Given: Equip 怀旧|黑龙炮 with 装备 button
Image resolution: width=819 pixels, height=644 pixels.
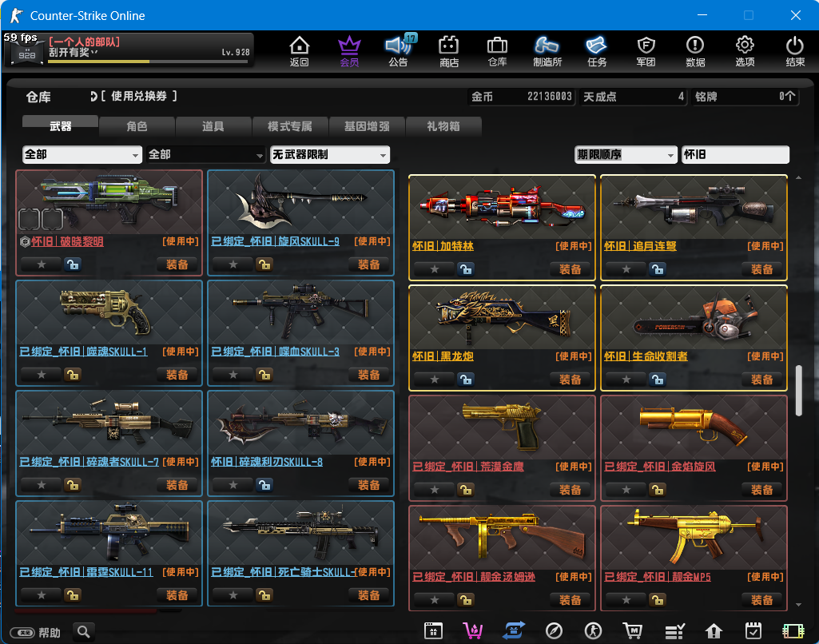Looking at the screenshot, I should [570, 380].
